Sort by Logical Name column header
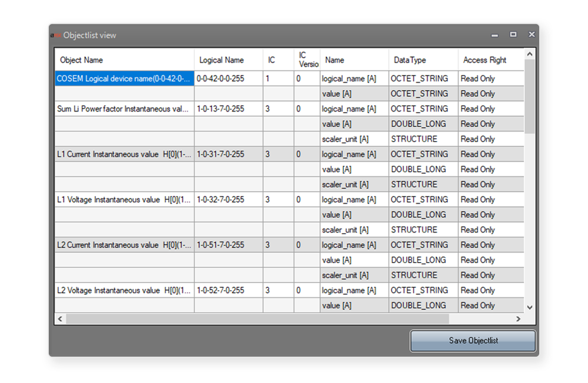The image size is (588, 383). point(228,60)
